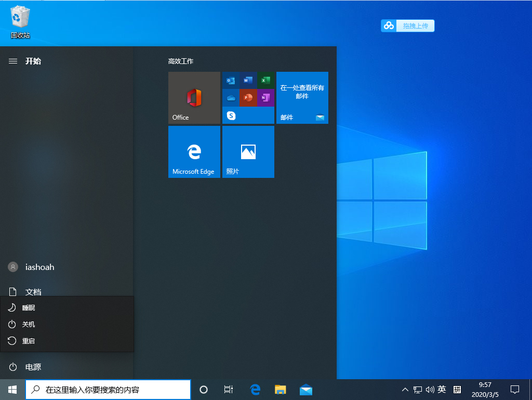Open the Word icon in the tile group
Screen dimensions: 532x400
pos(249,80)
